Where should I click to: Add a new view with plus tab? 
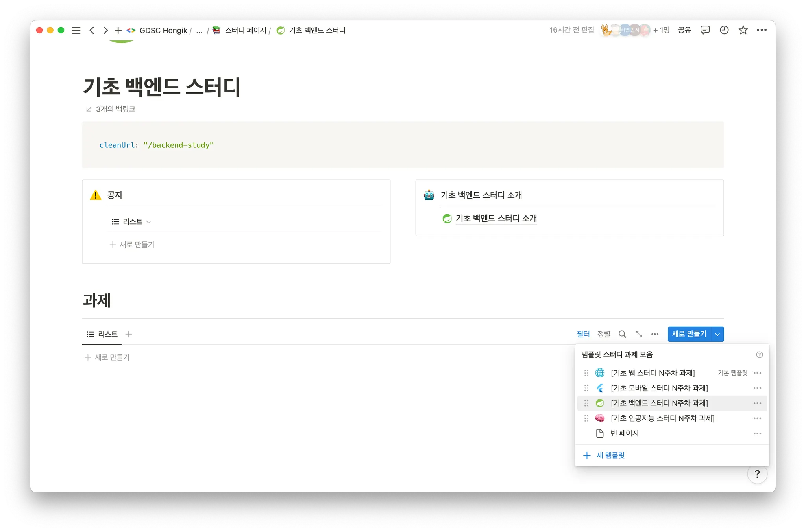coord(128,334)
